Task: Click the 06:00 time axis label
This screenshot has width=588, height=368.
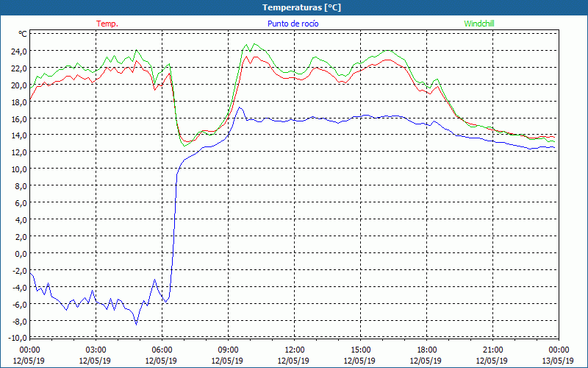Action: (x=162, y=350)
